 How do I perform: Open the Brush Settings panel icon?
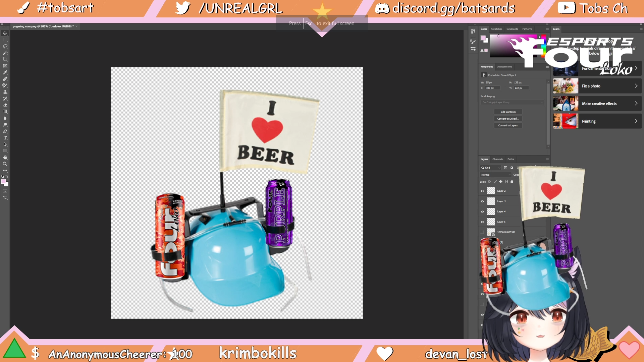tap(473, 42)
